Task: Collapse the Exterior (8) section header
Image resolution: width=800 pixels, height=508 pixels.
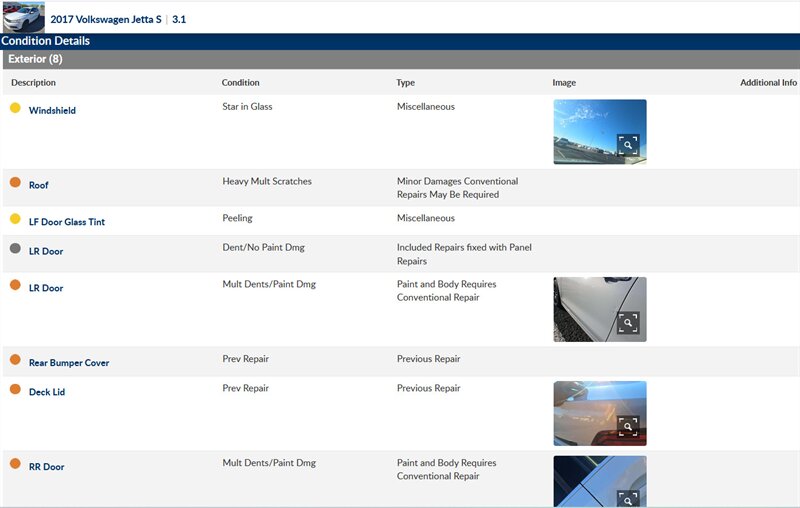Action: pos(35,60)
